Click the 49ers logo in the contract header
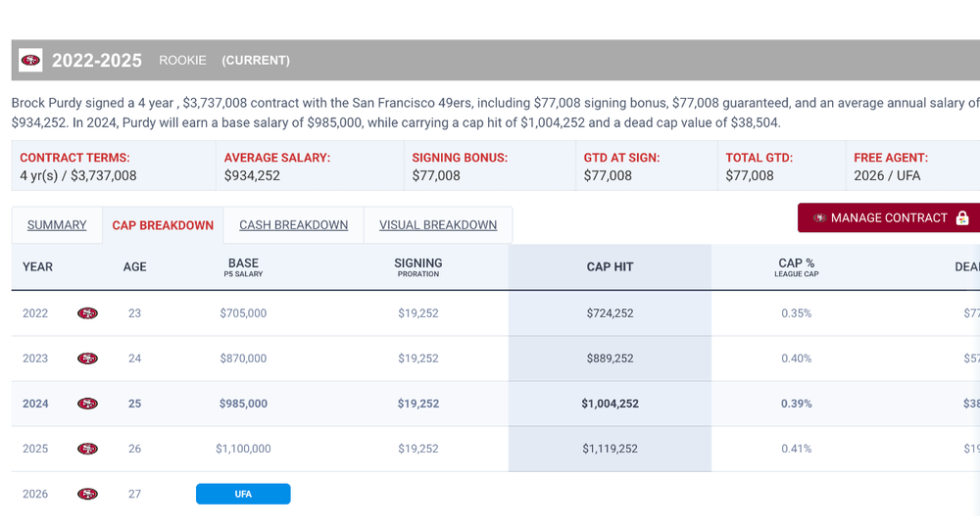The image size is (980, 525). [30, 61]
